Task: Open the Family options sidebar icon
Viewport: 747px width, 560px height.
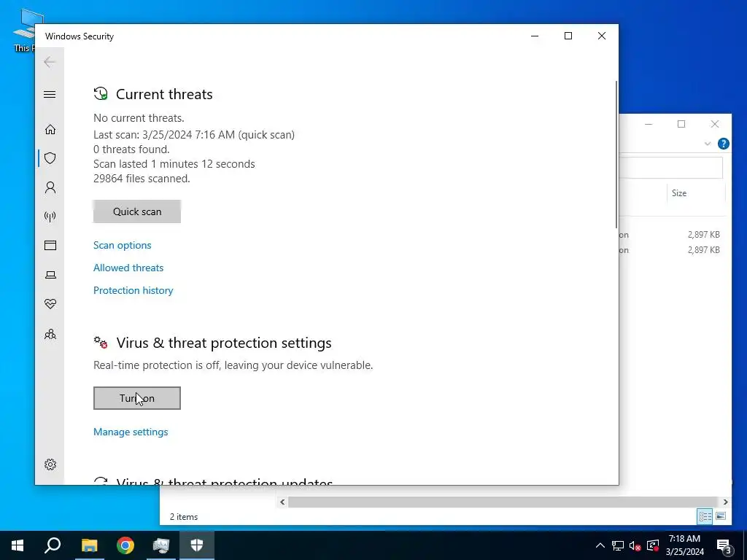Action: pyautogui.click(x=50, y=334)
